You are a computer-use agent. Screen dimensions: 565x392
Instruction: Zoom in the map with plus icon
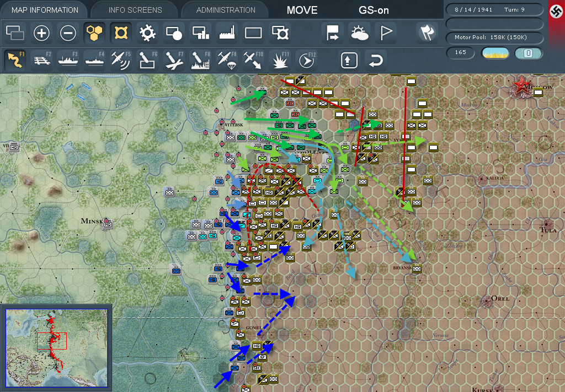coord(41,33)
